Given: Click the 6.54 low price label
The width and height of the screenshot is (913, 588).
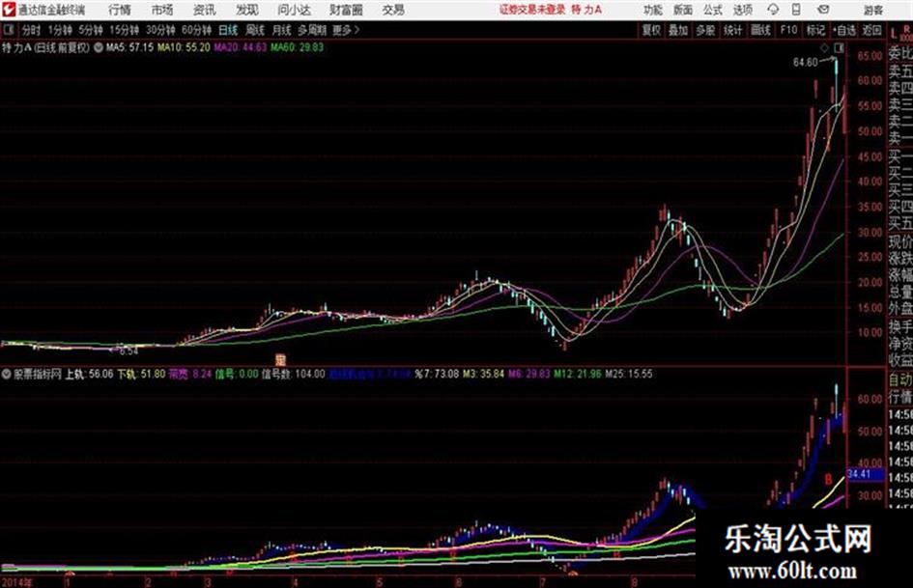Looking at the screenshot, I should pos(128,351).
